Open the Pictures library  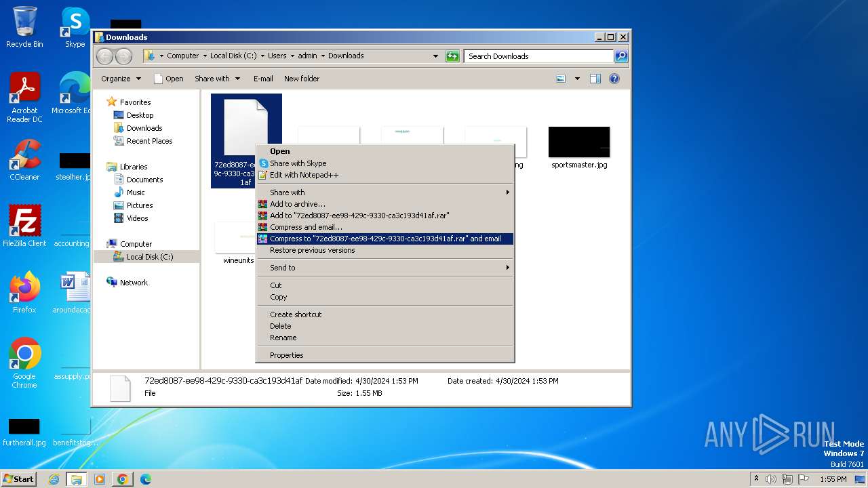point(140,205)
